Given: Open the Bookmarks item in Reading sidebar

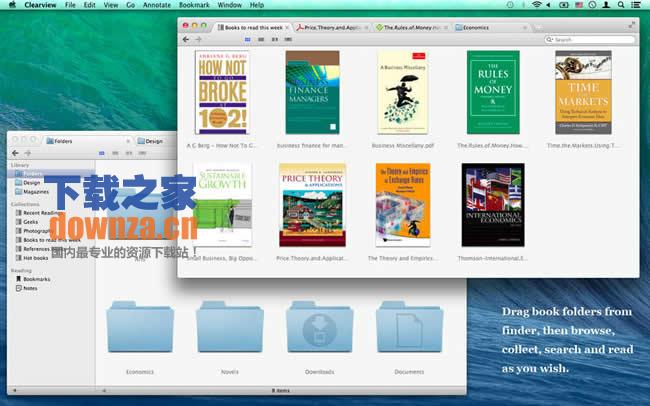Looking at the screenshot, I should (36, 278).
